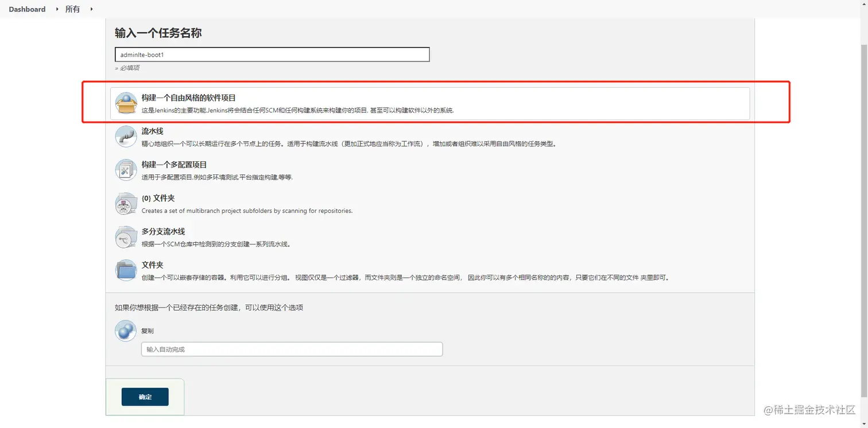Click the 文件夹 folder icon
The height and width of the screenshot is (428, 868).
coord(126,270)
